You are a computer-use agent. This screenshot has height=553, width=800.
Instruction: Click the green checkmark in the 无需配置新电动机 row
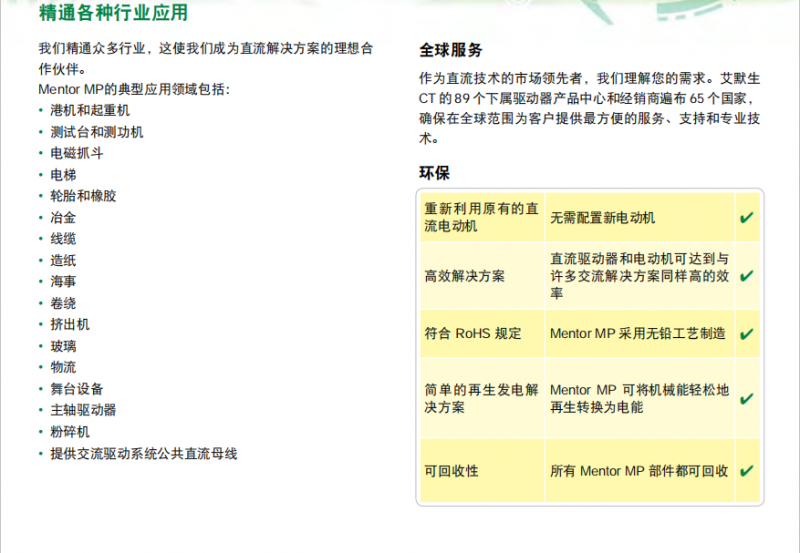point(746,218)
